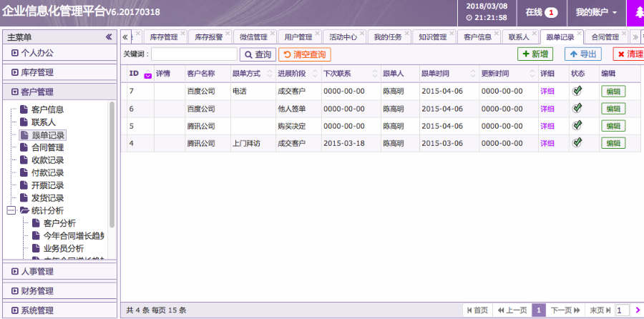
Task: Expand the 库存管理 sidebar section
Action: click(59, 72)
